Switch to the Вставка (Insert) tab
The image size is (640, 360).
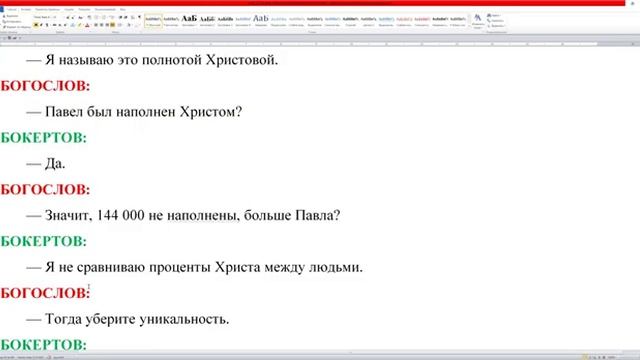pos(26,9)
